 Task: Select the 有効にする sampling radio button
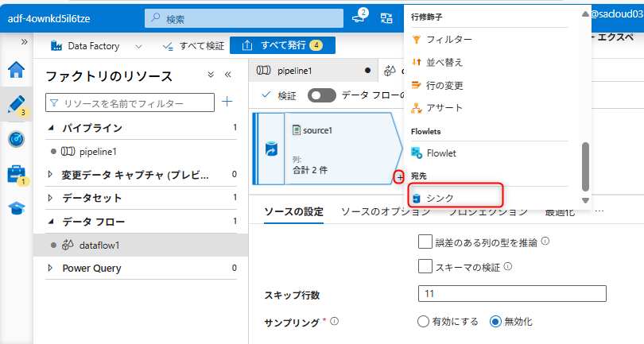pos(424,322)
